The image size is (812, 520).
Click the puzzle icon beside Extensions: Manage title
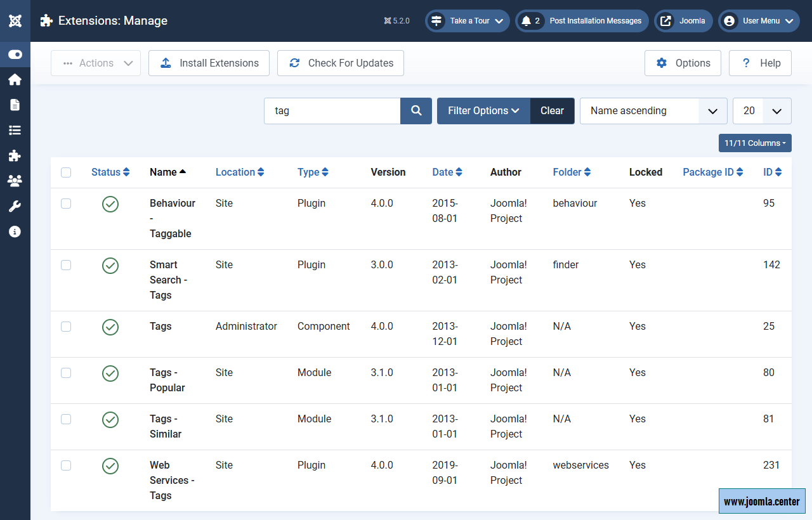(x=46, y=21)
